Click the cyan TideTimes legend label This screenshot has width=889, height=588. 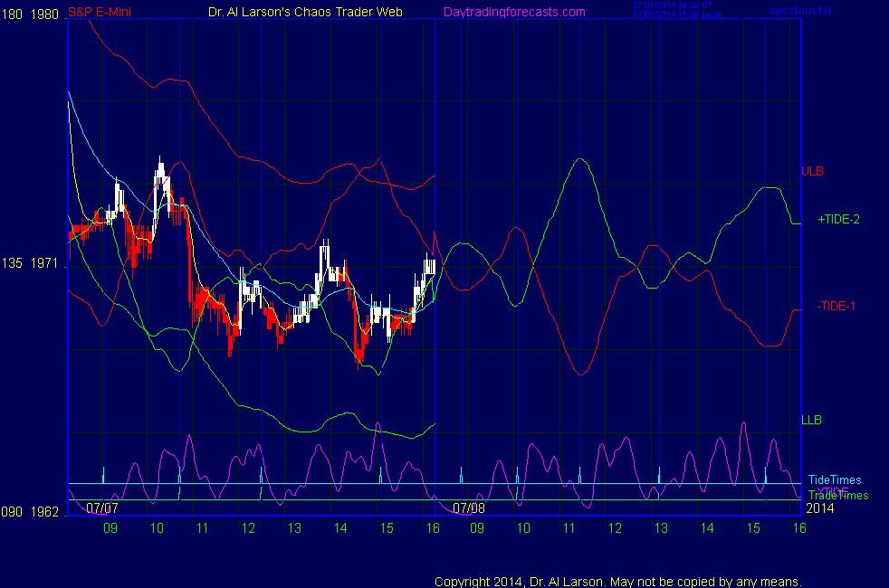point(835,479)
